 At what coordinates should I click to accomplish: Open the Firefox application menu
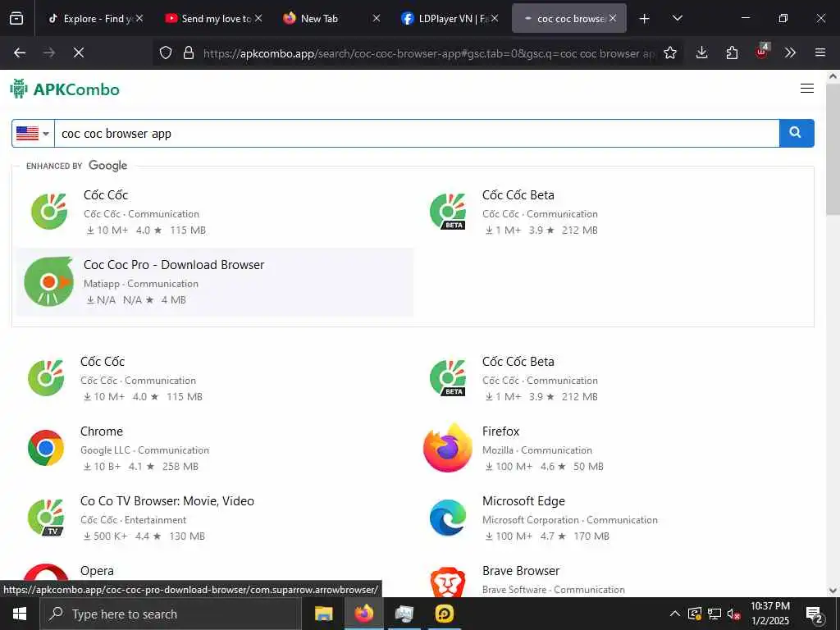pyautogui.click(x=819, y=52)
